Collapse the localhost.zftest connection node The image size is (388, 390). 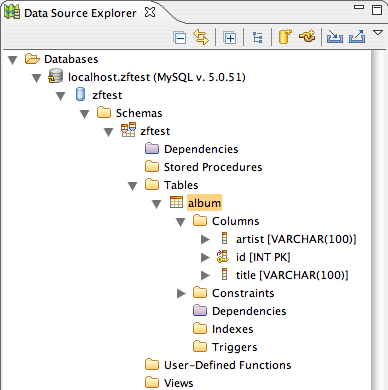[x=36, y=78]
